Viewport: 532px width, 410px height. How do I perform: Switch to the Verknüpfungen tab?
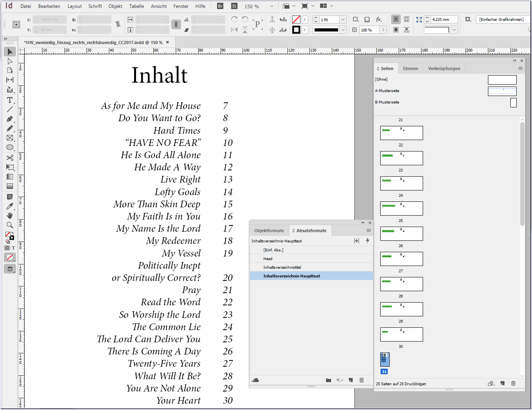point(444,68)
